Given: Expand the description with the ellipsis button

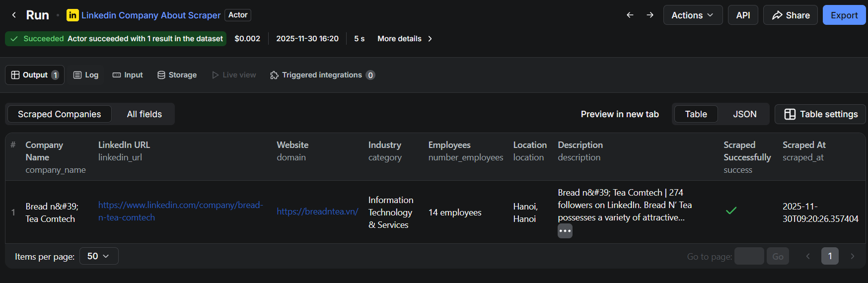Looking at the screenshot, I should (x=565, y=231).
